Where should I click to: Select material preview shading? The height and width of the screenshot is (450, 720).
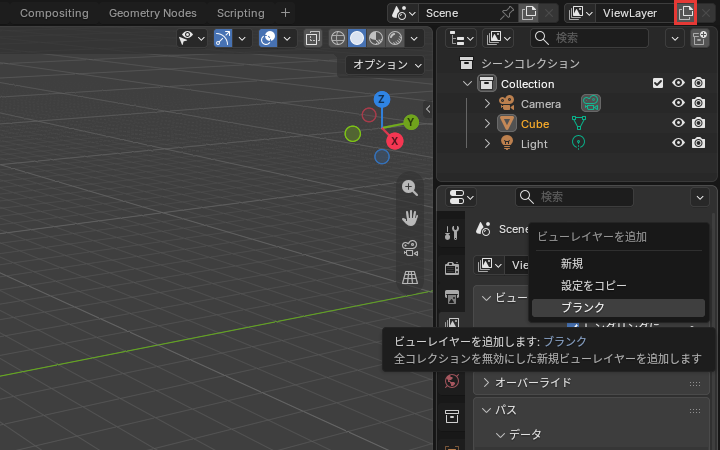[376, 38]
